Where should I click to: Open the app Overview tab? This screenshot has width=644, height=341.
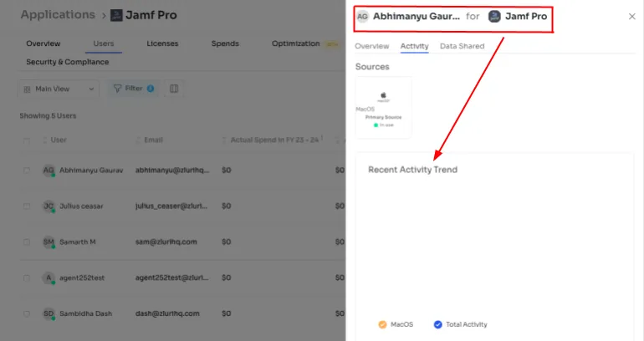point(43,43)
